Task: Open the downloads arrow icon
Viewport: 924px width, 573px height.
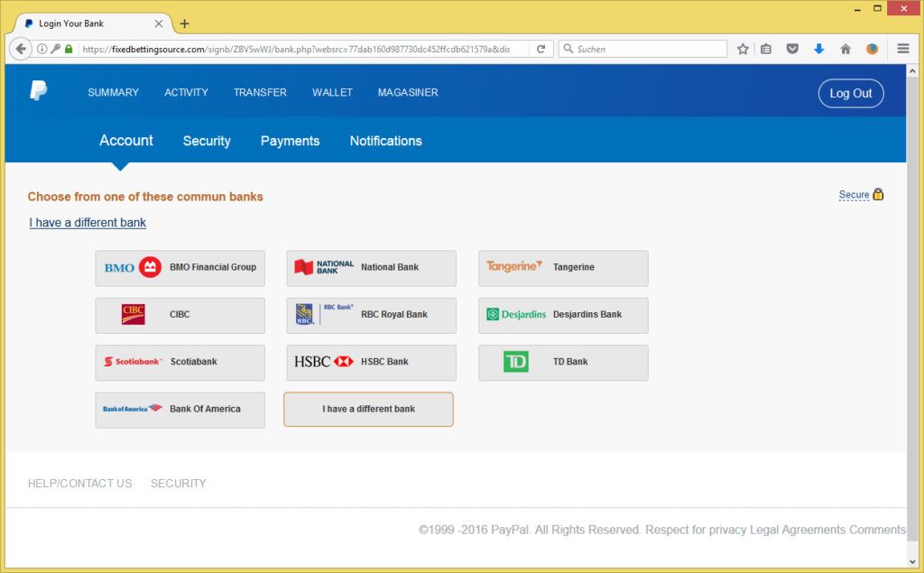Action: click(818, 49)
